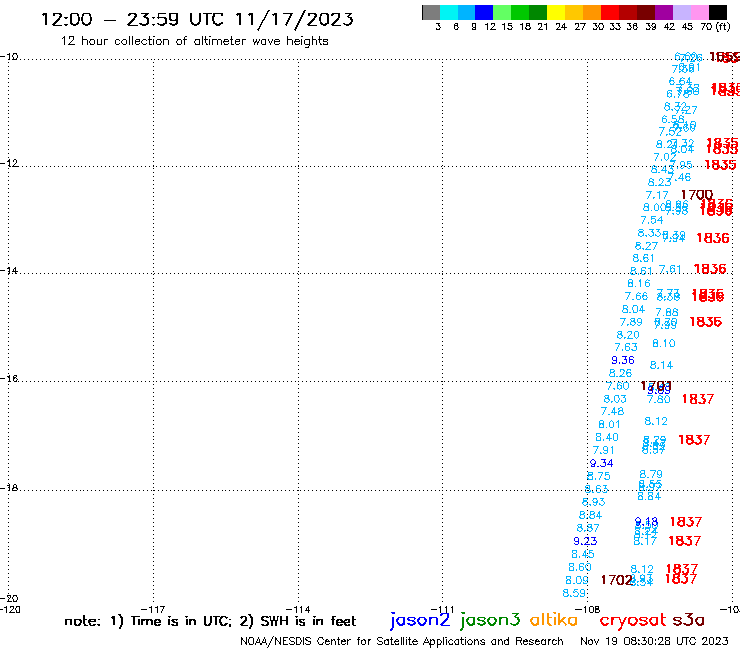Click the '-111' longitude axis label
Viewport: 740px width, 650px height.
(442, 609)
